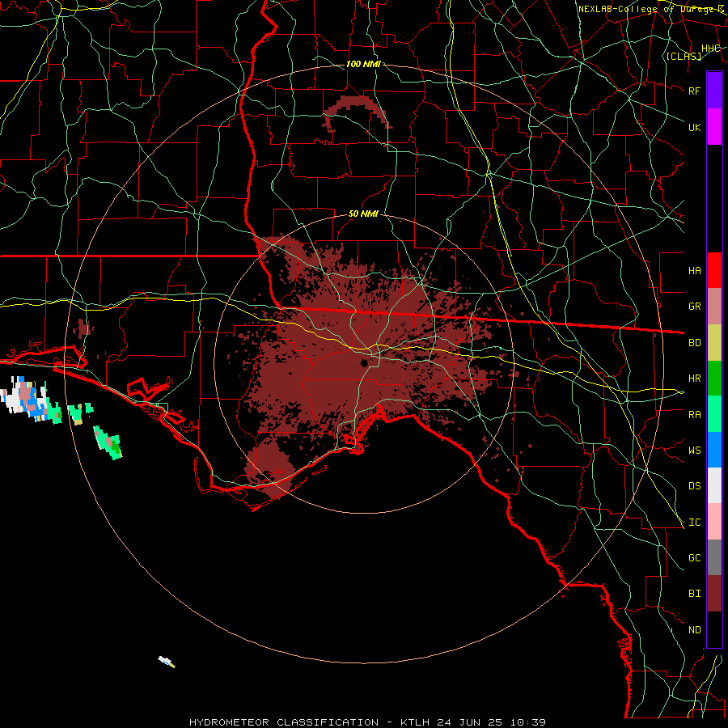Select the brown BI legend swatch

(714, 594)
